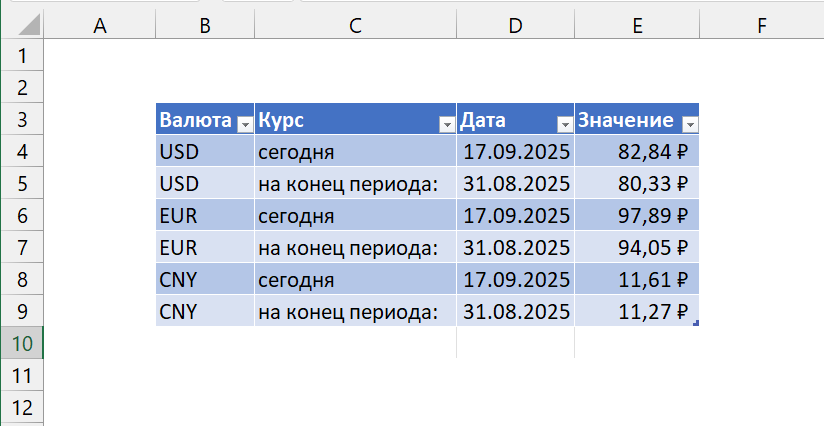Select row 10 header
The image size is (824, 426).
tap(22, 344)
